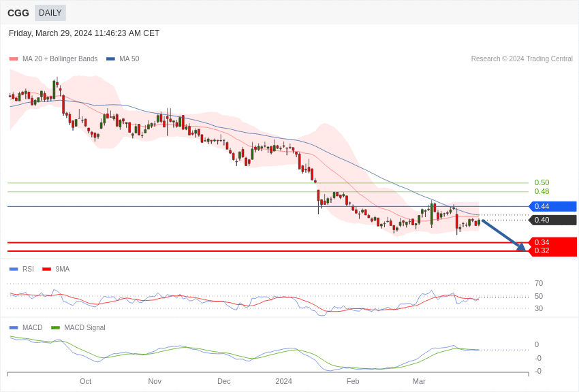This screenshot has height=392, width=579.
Task: Click the blue downward trend arrow
Action: coord(503,235)
